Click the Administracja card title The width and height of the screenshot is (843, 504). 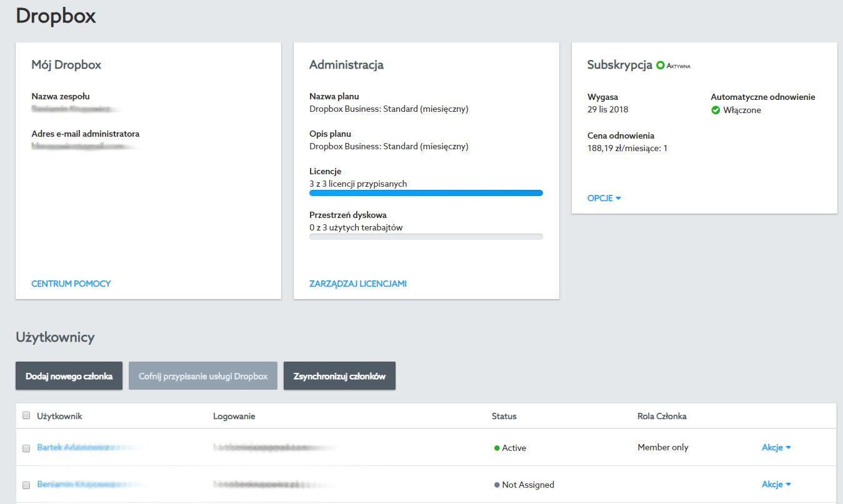346,65
